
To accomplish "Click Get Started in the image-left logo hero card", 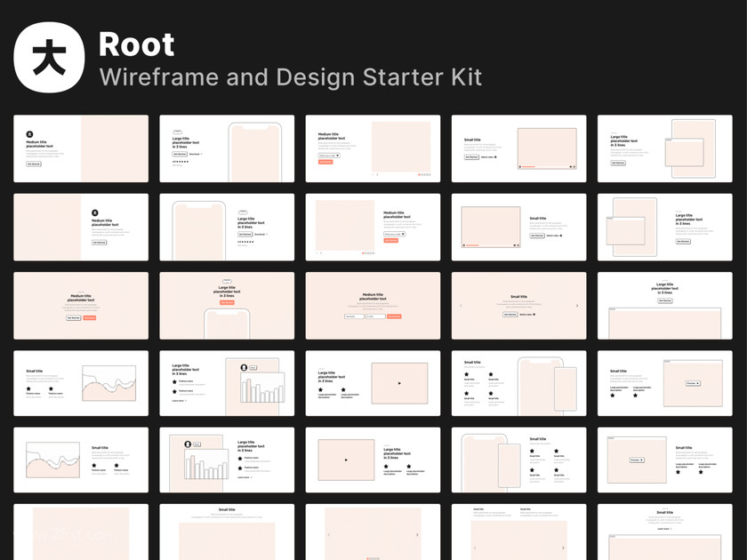I will [x=99, y=243].
